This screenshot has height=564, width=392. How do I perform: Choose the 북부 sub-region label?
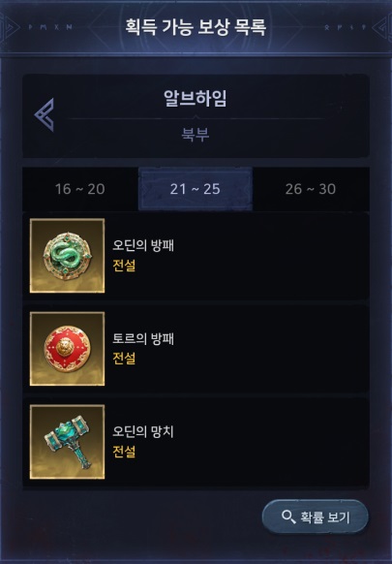(196, 134)
